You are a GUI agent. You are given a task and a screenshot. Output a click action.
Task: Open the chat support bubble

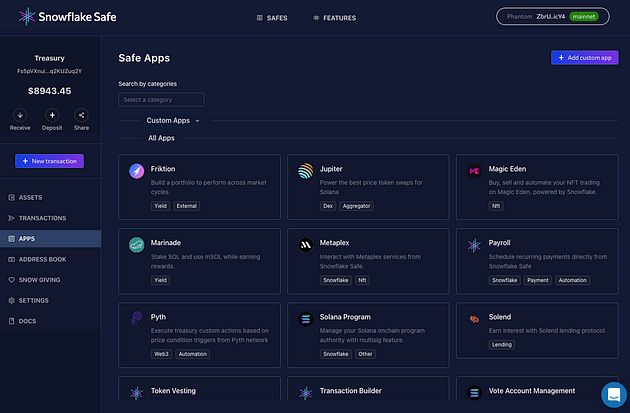coord(614,395)
